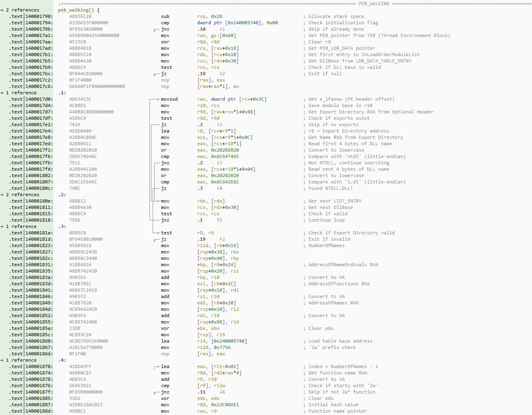
Task: Click the 'Found NTDLL.DLL!' comment
Action: (330, 188)
